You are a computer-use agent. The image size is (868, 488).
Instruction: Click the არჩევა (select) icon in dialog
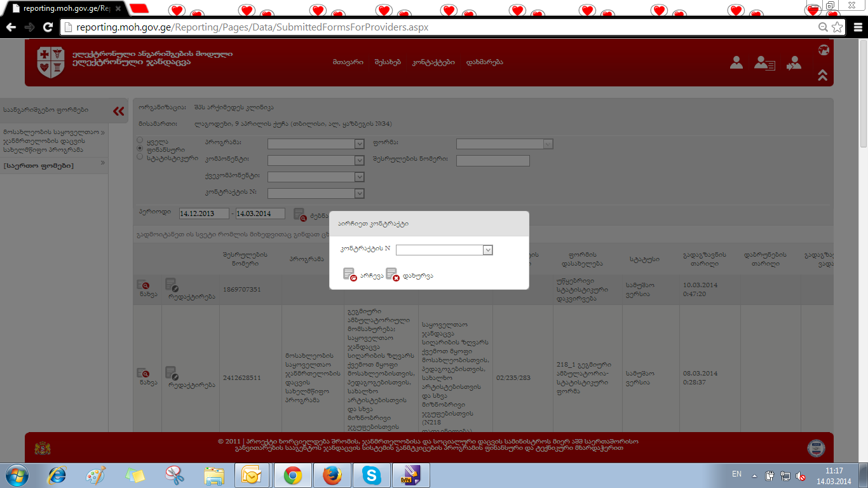349,274
